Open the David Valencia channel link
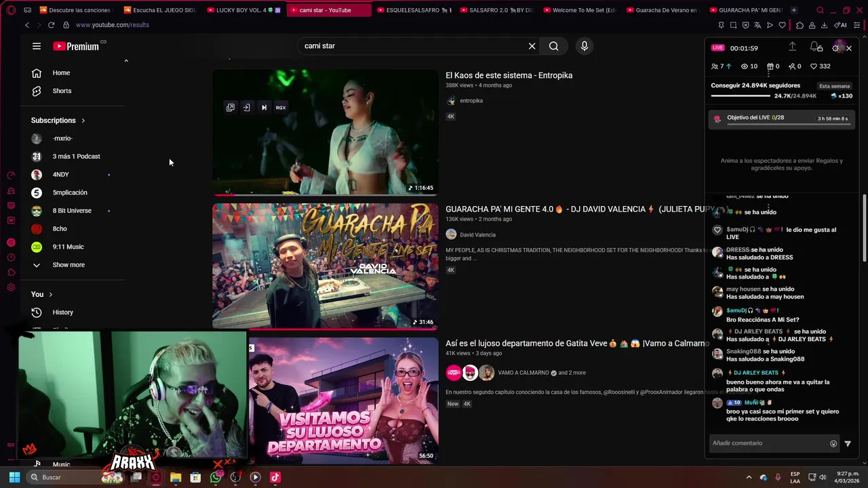This screenshot has width=868, height=488. [477, 235]
